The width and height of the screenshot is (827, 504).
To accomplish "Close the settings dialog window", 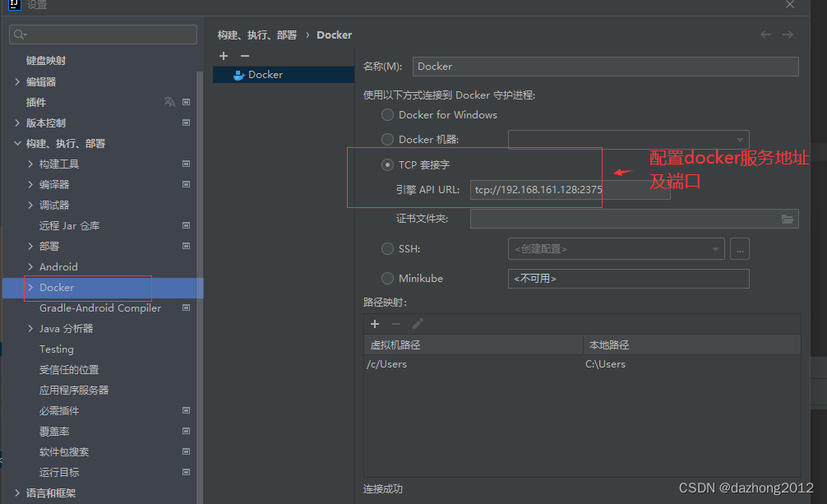I will [x=789, y=5].
